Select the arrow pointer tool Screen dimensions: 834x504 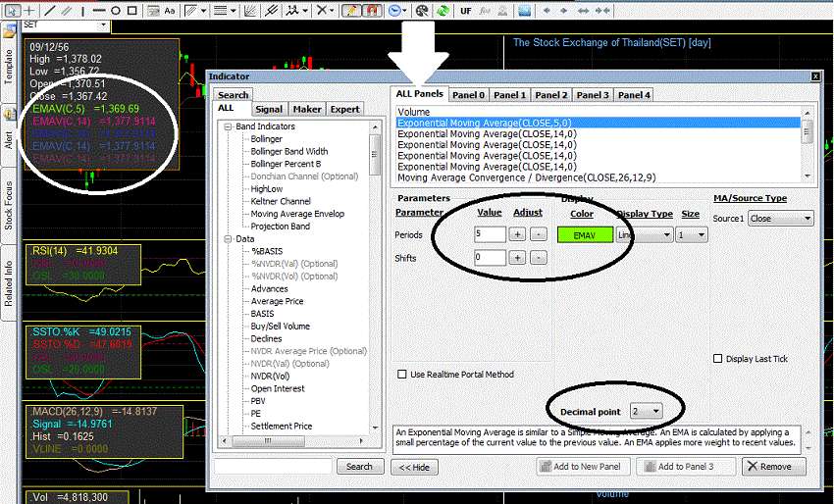pos(12,10)
